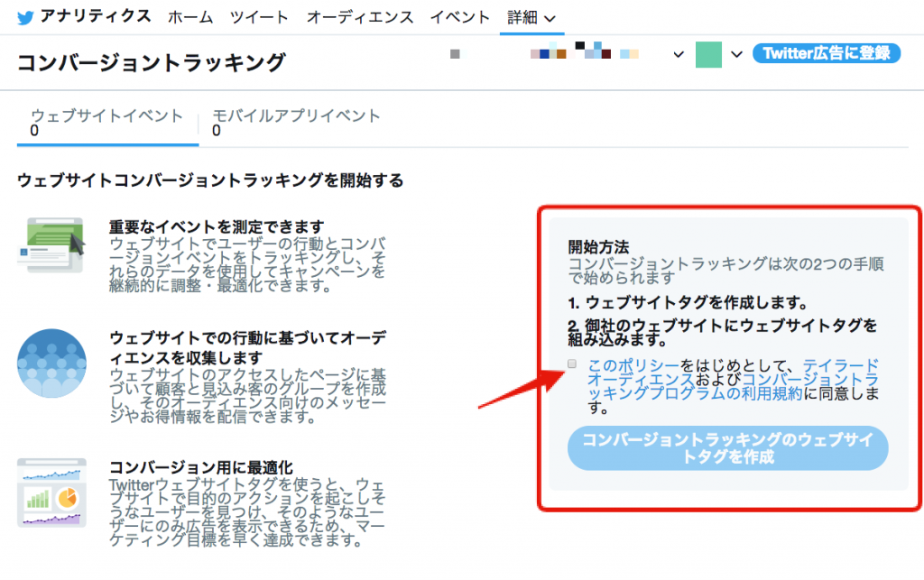
Task: Open the profile avatar dropdown chevron
Action: 736,54
